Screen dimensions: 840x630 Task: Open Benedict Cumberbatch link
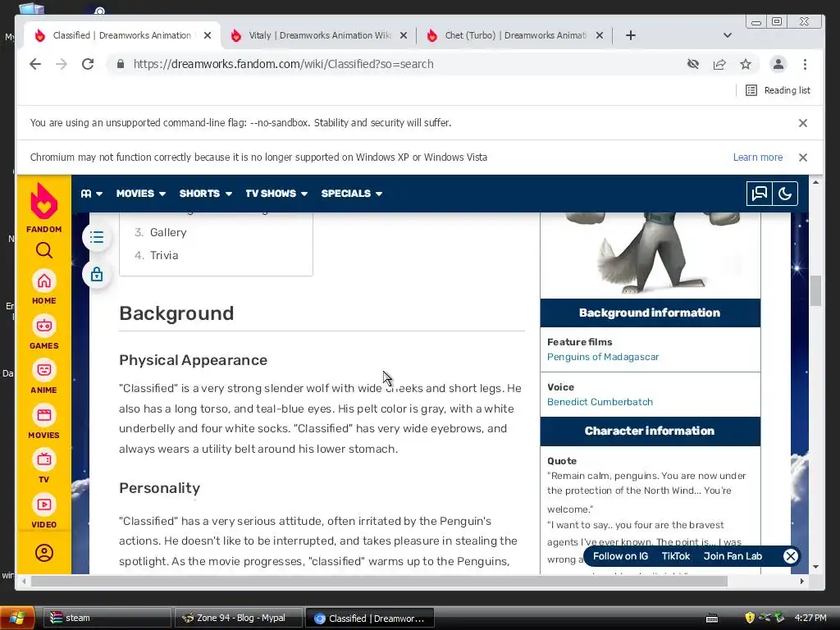[x=600, y=402]
